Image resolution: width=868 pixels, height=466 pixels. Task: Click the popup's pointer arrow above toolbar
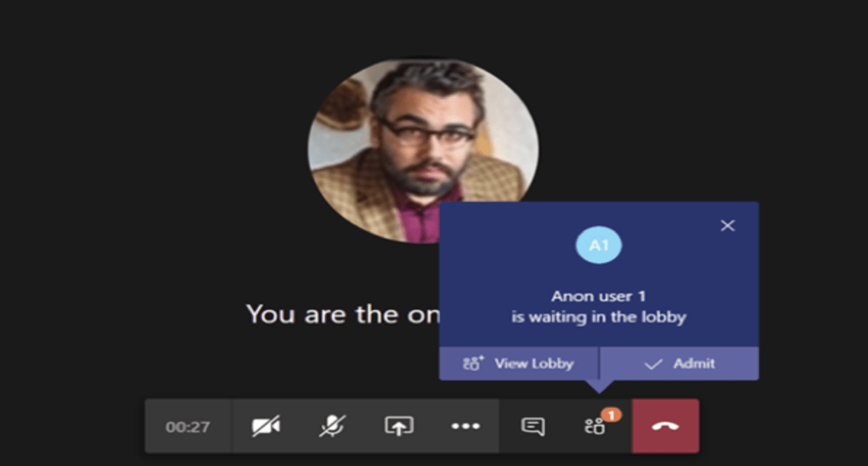coord(599,387)
